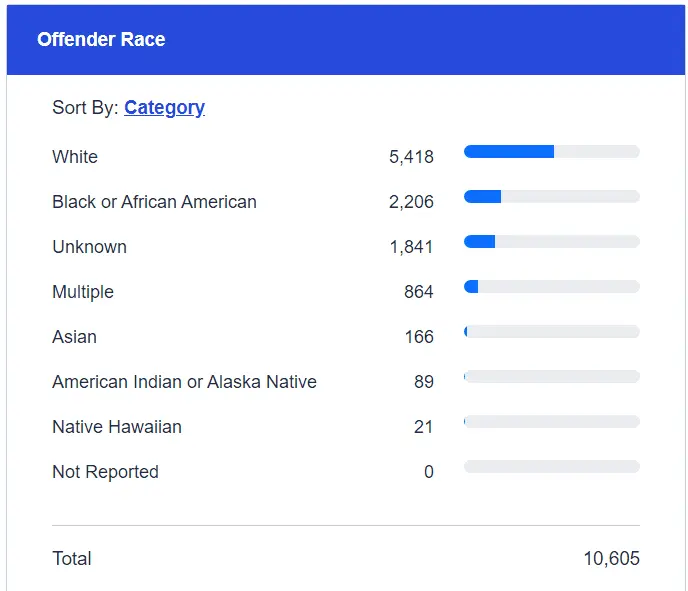Select the Multiple category label
Image resolution: width=688 pixels, height=591 pixels.
(x=83, y=292)
